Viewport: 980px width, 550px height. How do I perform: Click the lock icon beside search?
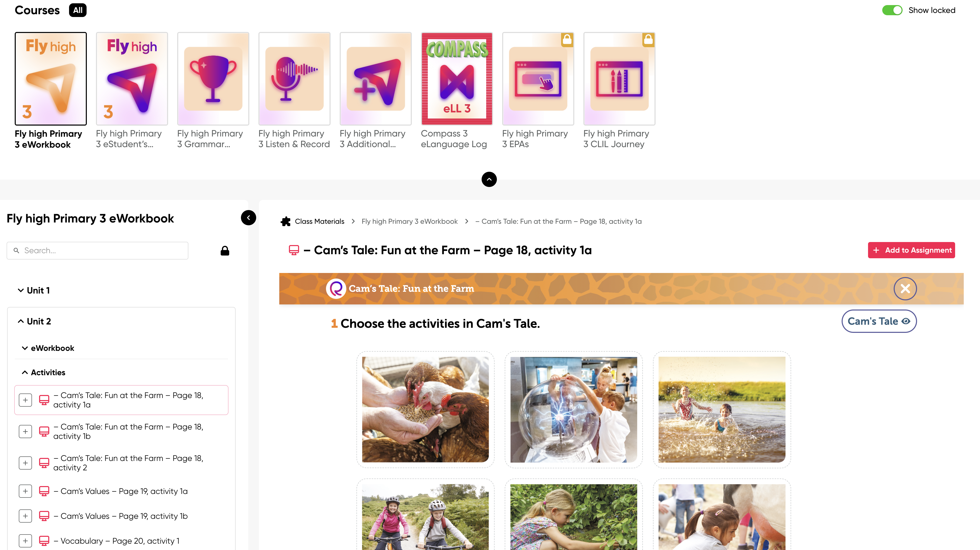[x=225, y=250]
